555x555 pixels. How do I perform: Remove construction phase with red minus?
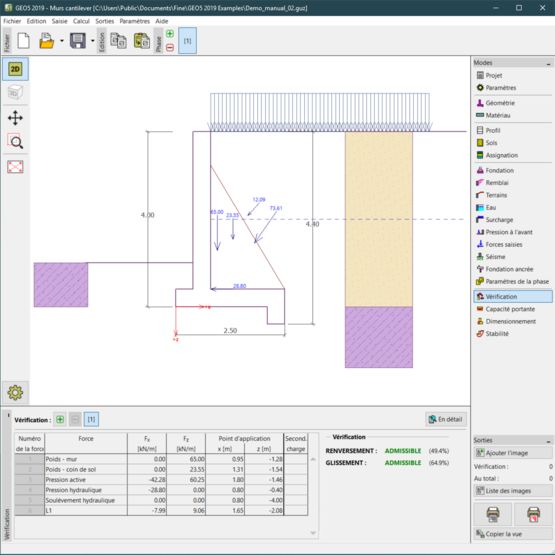click(170, 47)
